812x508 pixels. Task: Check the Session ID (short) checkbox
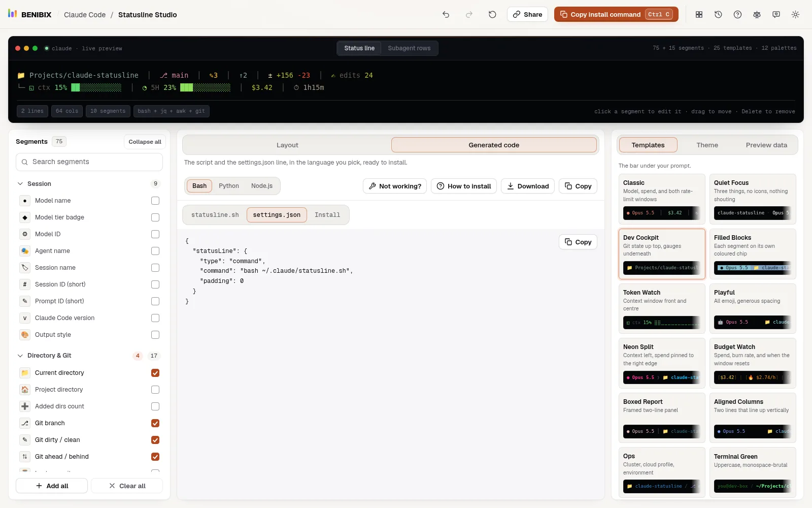[155, 284]
